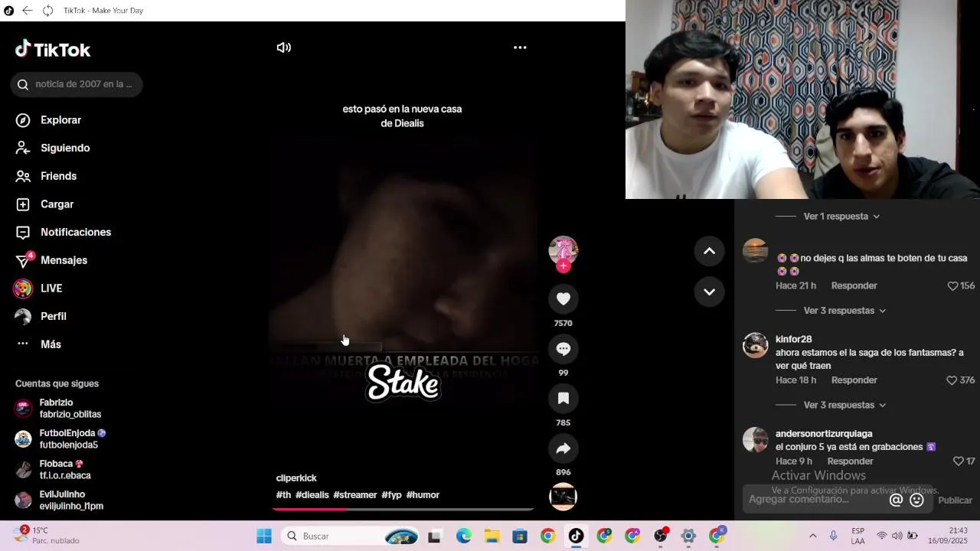Open File Explorer from the taskbar
Image resolution: width=980 pixels, height=551 pixels.
tap(492, 536)
